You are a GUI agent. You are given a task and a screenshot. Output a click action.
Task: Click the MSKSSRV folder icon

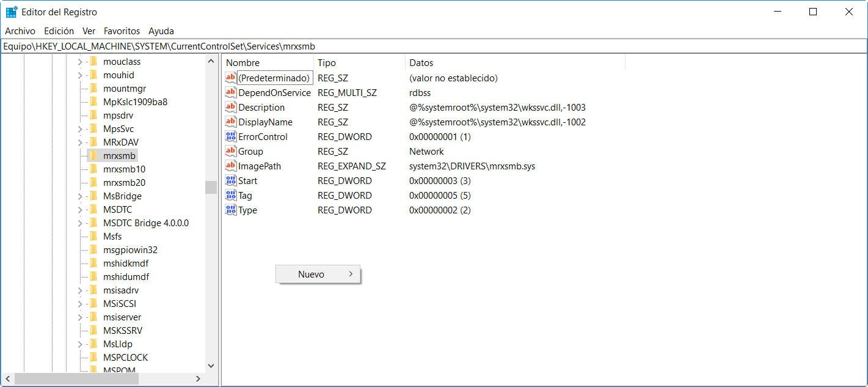click(93, 331)
